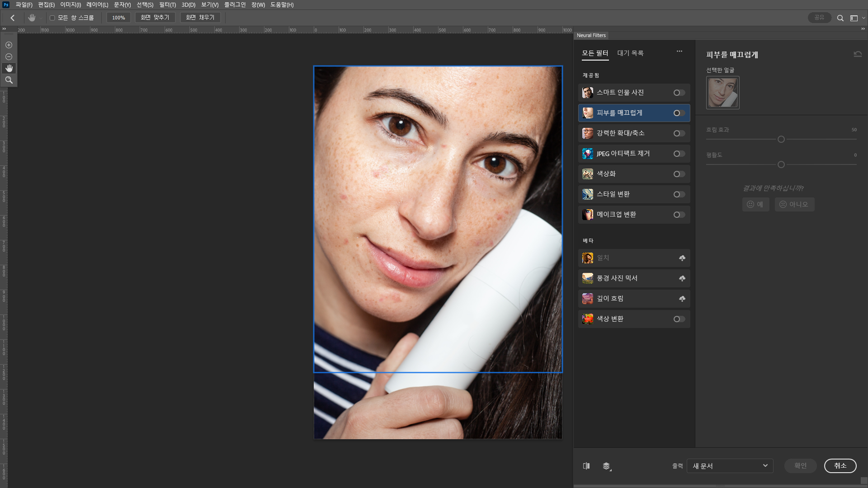Enable the 스마트 인물 사진 filter toggle
The width and height of the screenshot is (868, 488).
[679, 93]
